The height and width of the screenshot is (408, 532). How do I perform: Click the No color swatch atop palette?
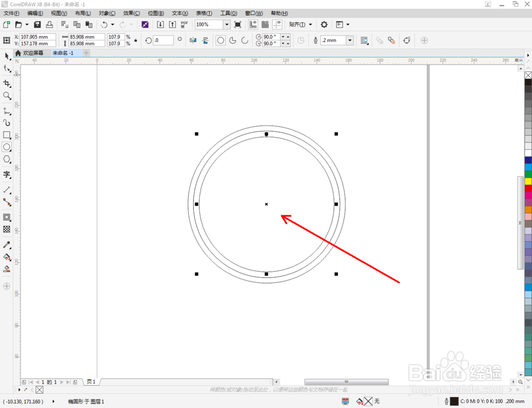528,75
